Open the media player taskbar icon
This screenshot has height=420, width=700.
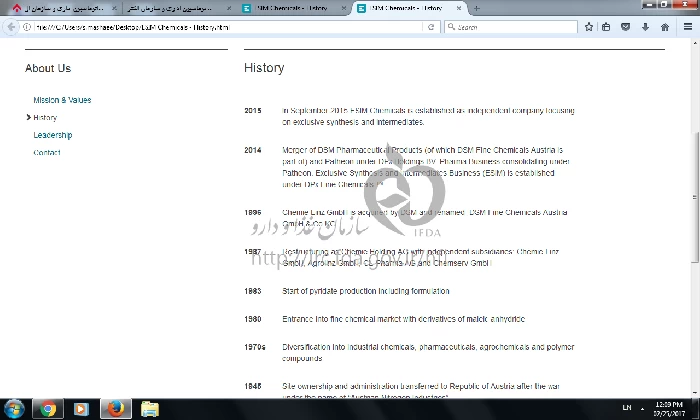81,409
